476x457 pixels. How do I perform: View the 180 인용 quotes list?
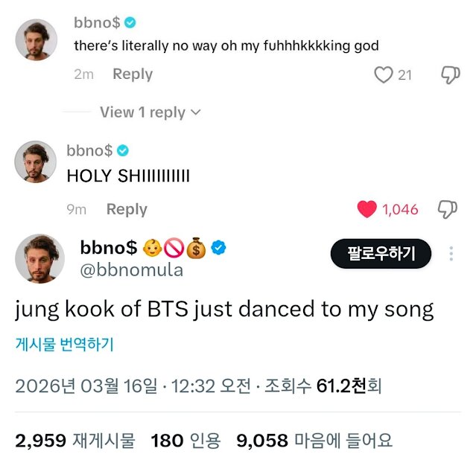[x=182, y=440]
